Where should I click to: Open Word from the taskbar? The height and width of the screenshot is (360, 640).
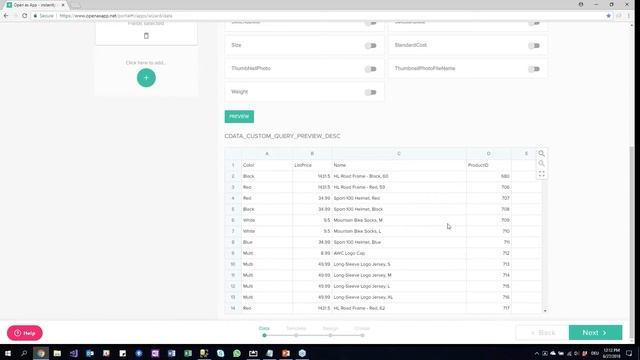point(171,353)
